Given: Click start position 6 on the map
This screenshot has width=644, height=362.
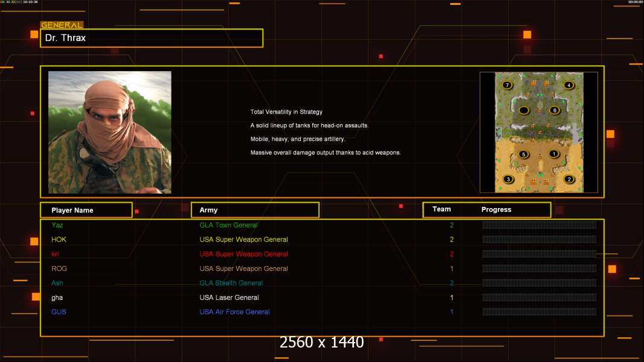Looking at the screenshot, I should (x=555, y=110).
